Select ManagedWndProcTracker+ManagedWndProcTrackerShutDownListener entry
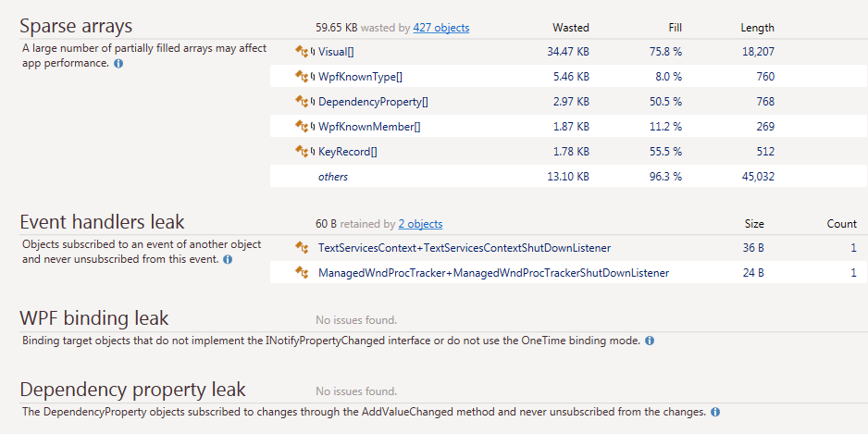 [x=492, y=273]
